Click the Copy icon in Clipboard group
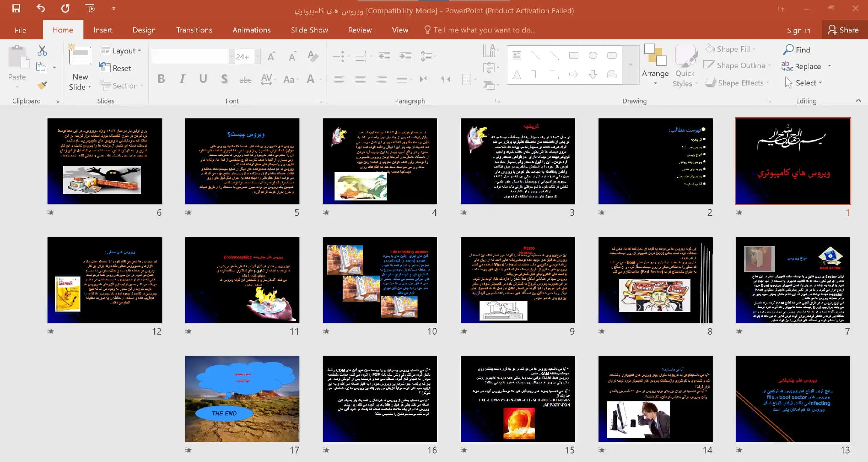 click(x=41, y=68)
